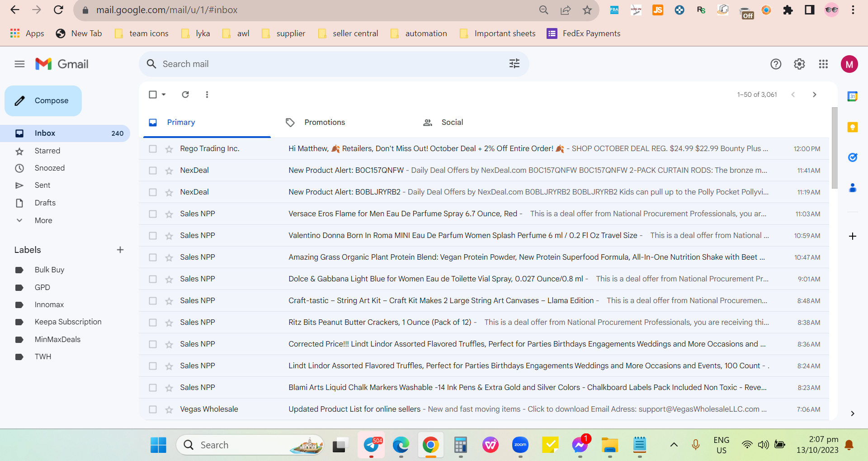Viewport: 868px width, 461px height.
Task: Open the More options three-dot menu
Action: pos(207,95)
